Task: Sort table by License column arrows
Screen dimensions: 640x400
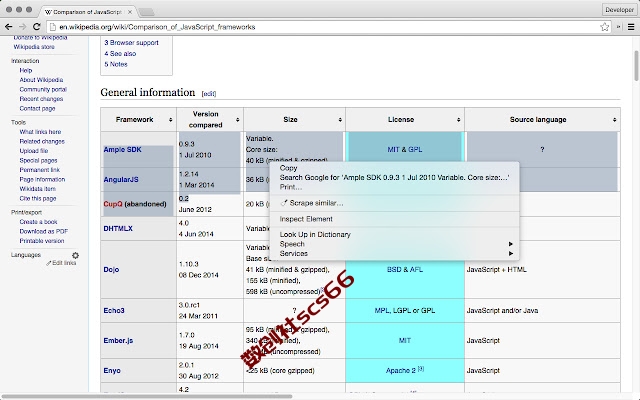Action: 458,120
